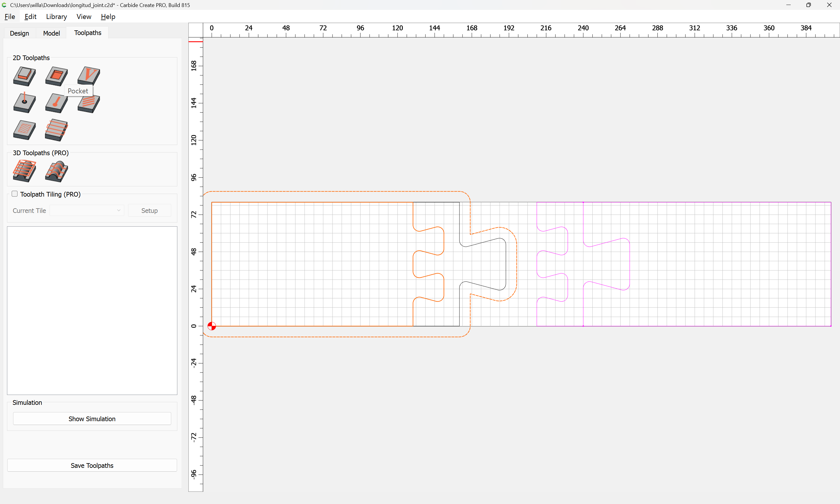Open the Help menu

(108, 17)
